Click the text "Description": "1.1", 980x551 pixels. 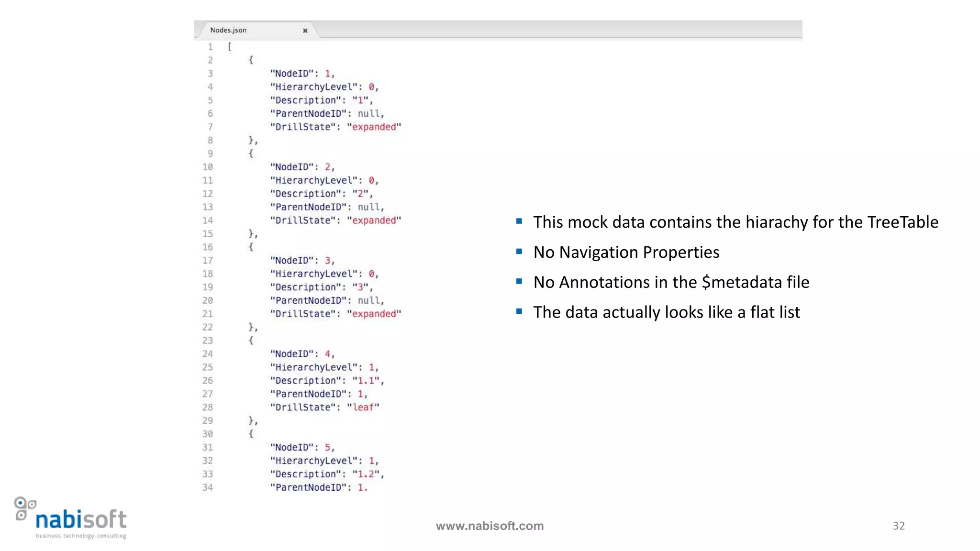(x=327, y=381)
